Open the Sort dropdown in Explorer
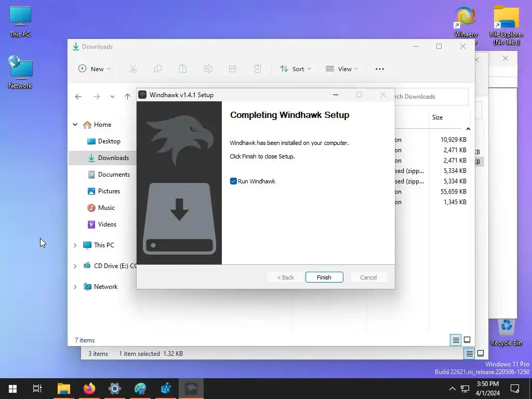 (295, 69)
